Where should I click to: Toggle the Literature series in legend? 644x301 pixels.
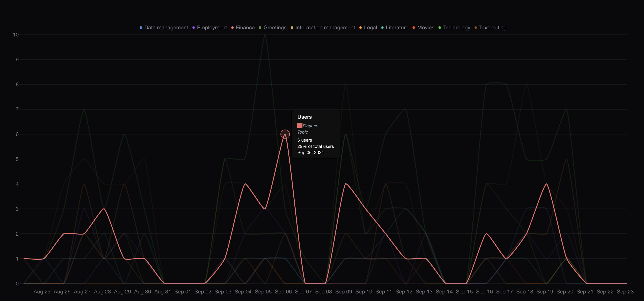coord(397,28)
